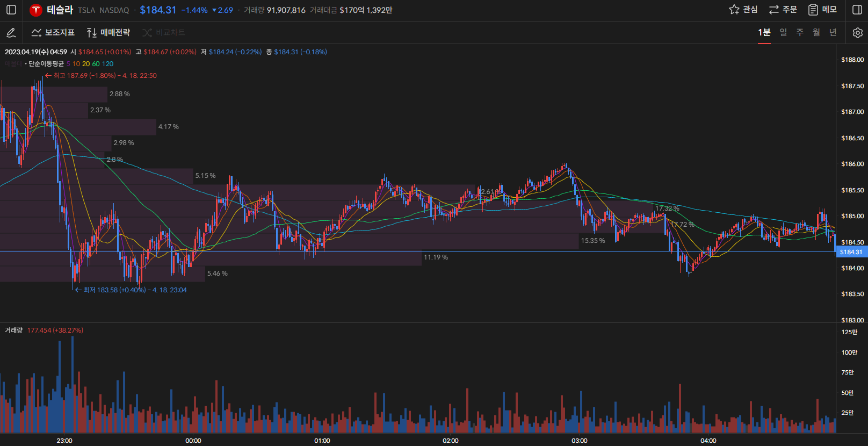
Task: Click the 5.46% volume profile bar label
Action: point(218,274)
